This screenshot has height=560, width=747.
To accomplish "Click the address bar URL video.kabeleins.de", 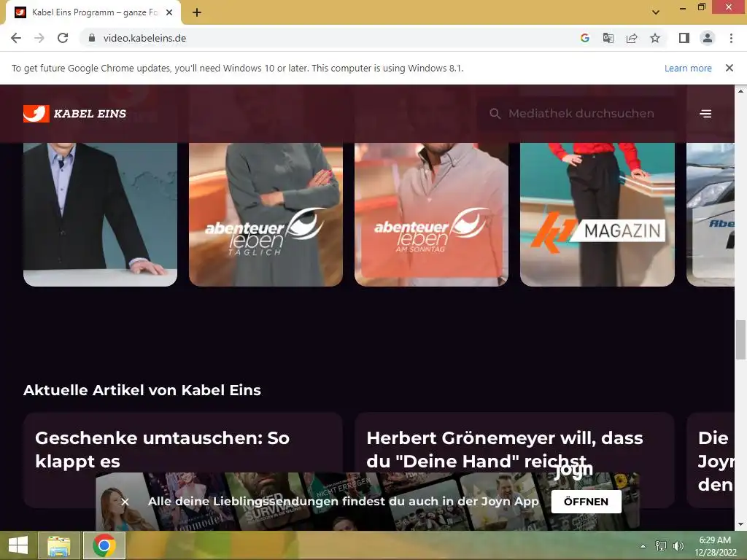I will tap(144, 38).
